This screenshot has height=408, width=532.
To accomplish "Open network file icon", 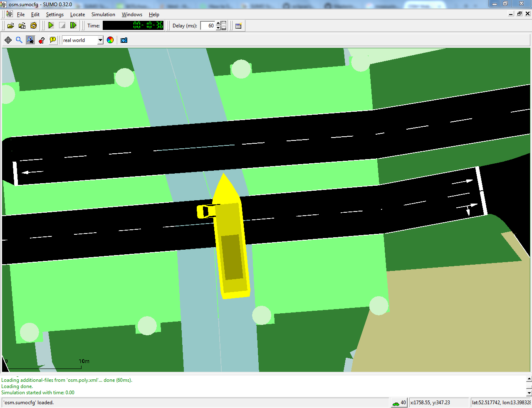I will 22,26.
